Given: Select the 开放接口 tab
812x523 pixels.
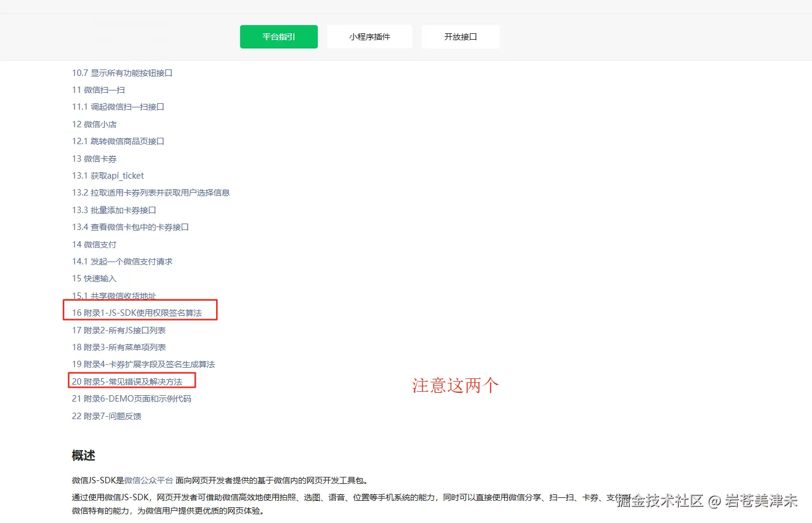Looking at the screenshot, I should click(460, 37).
